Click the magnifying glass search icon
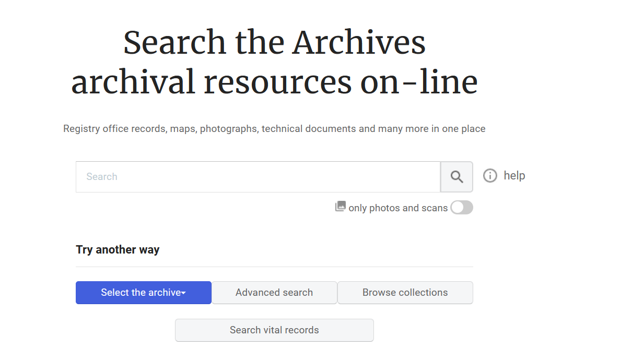Image resolution: width=644 pixels, height=361 pixels. (456, 176)
